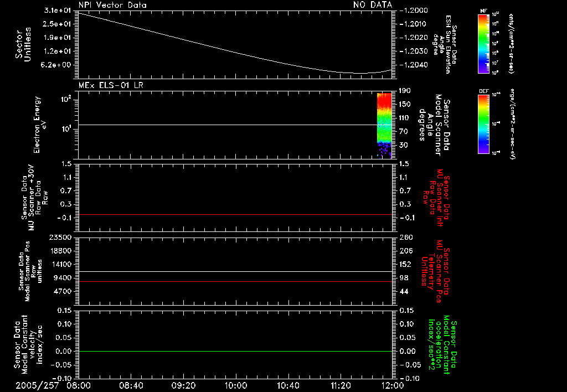Select the 'MEx ELS-01 LR' panel title
The height and width of the screenshot is (392, 567).
click(x=111, y=85)
